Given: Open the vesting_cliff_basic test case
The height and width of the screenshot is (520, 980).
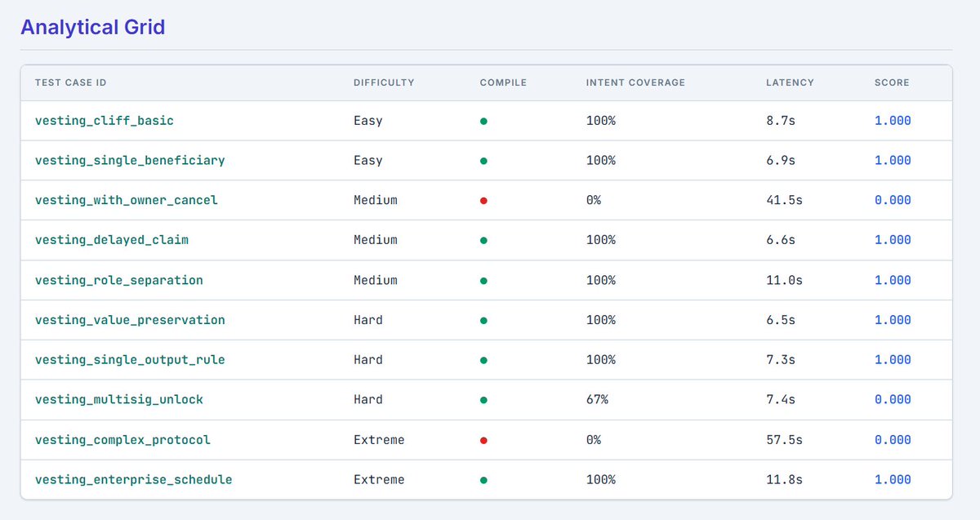Looking at the screenshot, I should click(x=105, y=121).
